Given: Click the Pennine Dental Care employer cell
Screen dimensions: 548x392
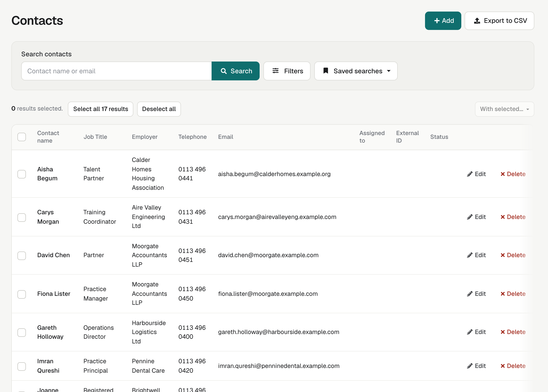Looking at the screenshot, I should pos(148,366).
